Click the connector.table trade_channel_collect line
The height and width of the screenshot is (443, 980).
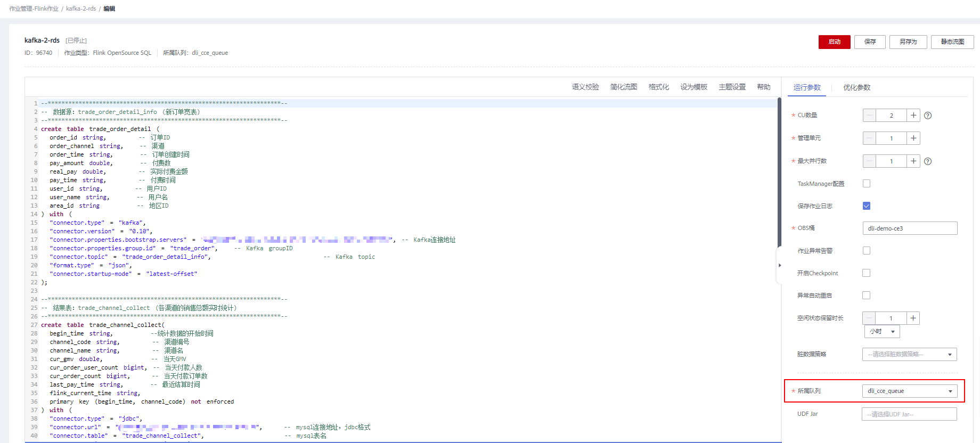[x=127, y=436]
